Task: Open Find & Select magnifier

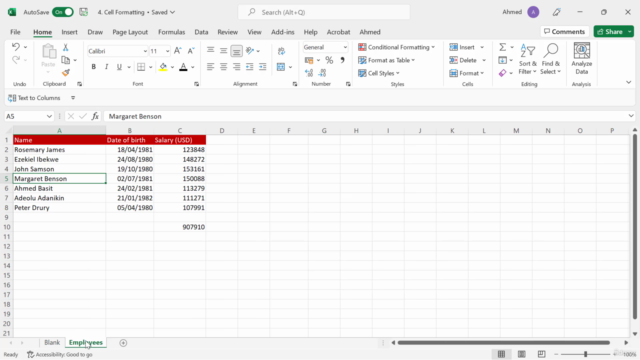Action: click(551, 58)
